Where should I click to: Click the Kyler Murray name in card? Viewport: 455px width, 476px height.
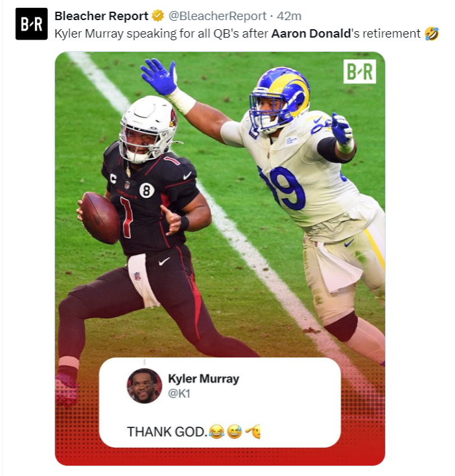204,379
